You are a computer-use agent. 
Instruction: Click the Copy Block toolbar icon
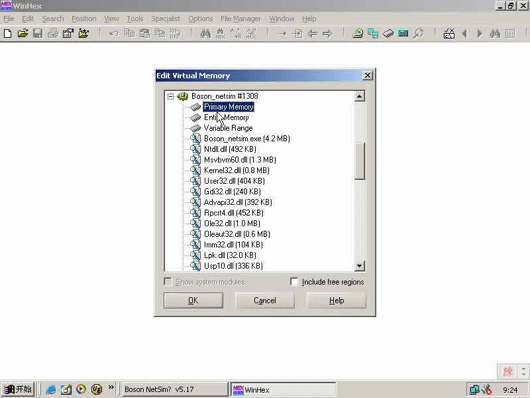[x=129, y=33]
